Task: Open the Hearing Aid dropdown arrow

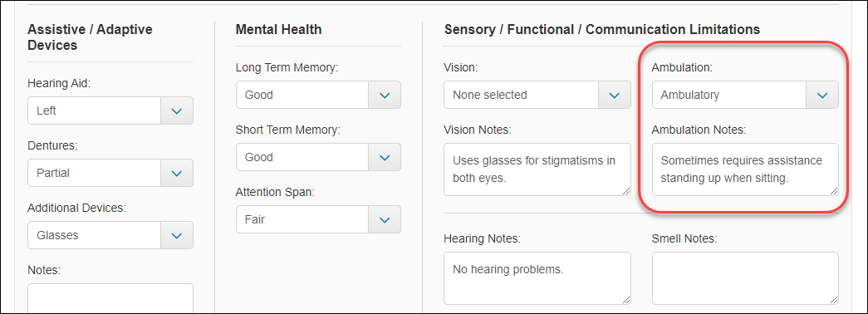Action: (x=177, y=110)
